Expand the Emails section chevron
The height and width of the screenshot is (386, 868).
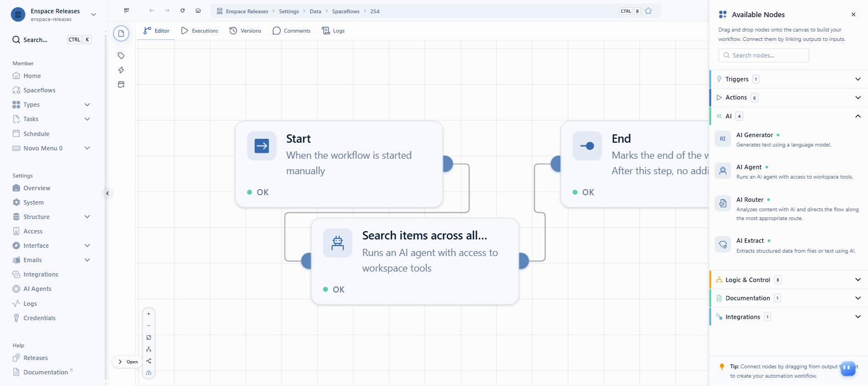coord(87,260)
